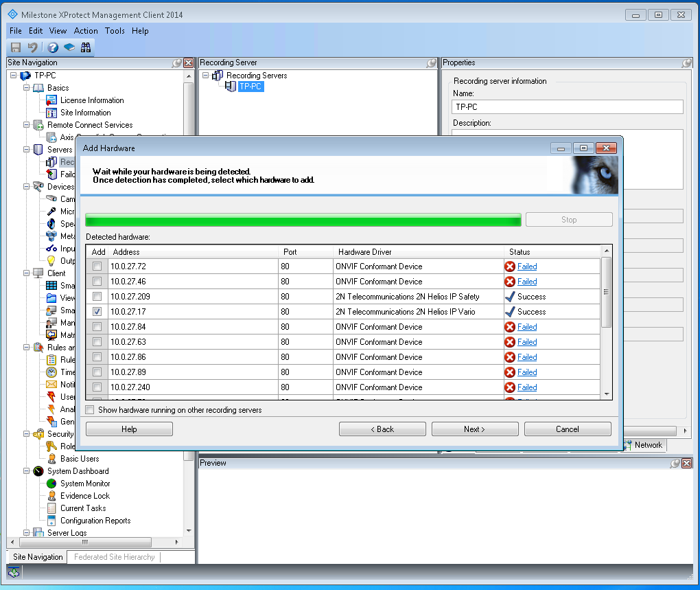Click the binoculars search toolbar icon

[86, 47]
